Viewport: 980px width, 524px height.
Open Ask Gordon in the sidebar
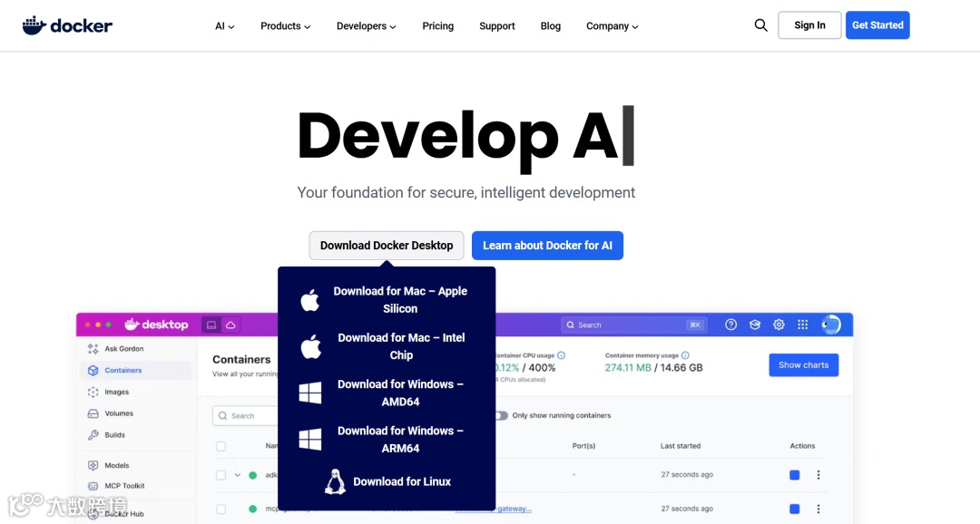pos(123,348)
